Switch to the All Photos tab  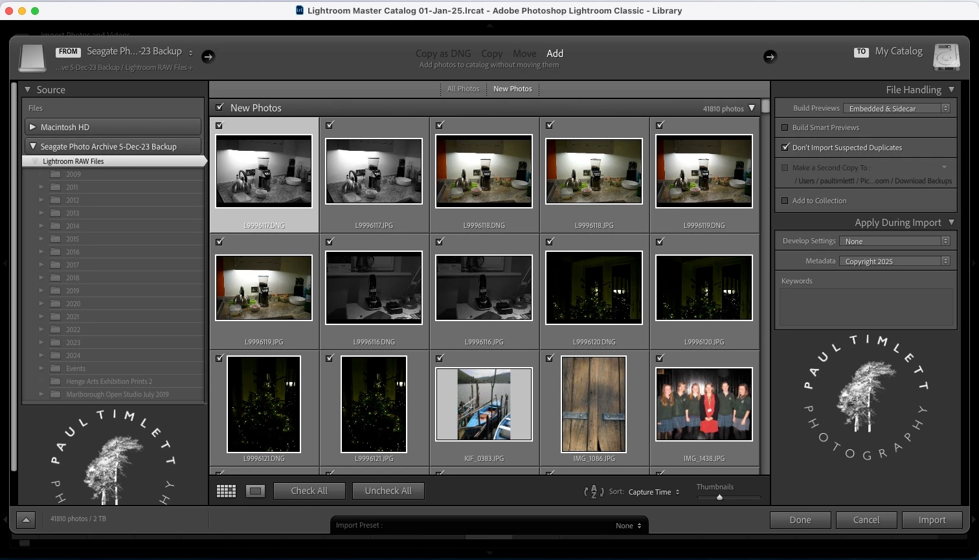pyautogui.click(x=464, y=89)
